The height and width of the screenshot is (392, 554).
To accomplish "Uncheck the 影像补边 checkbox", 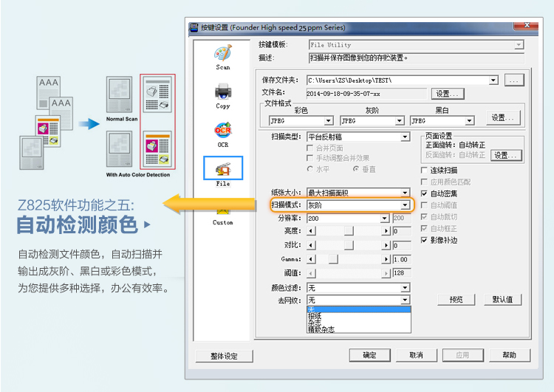I will coord(424,240).
